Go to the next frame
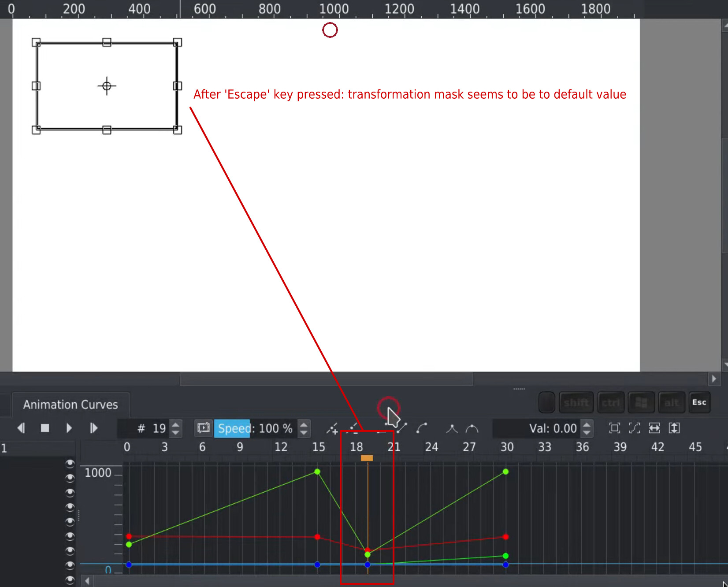 click(93, 428)
